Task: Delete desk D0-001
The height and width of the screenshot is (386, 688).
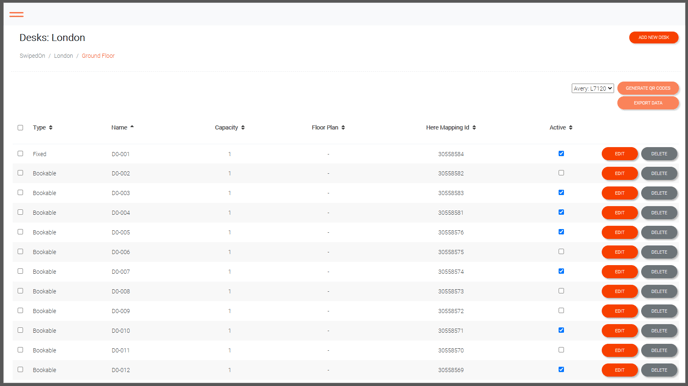Action: (x=659, y=154)
